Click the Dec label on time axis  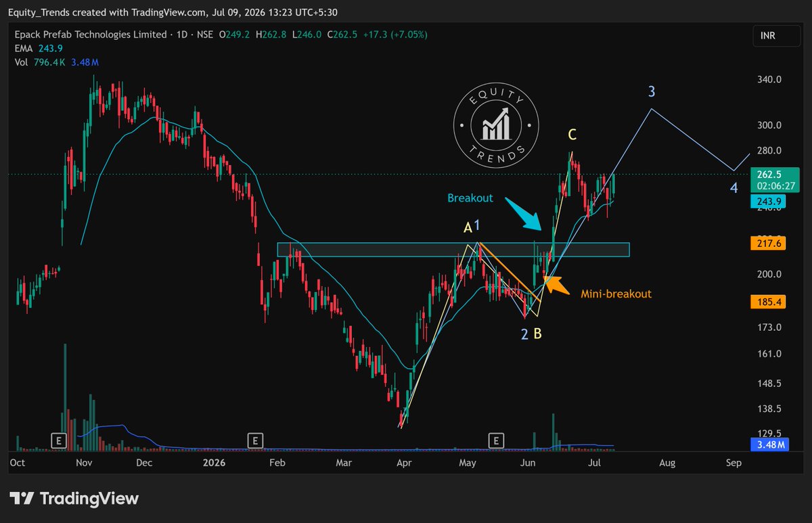coord(144,463)
